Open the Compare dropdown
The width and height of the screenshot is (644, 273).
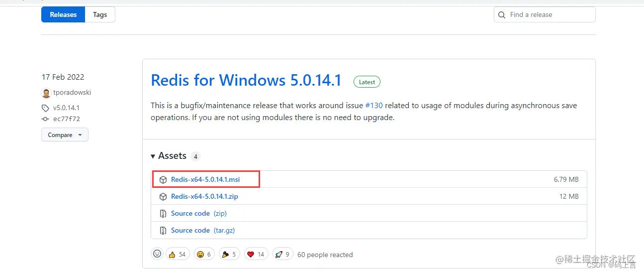point(65,135)
